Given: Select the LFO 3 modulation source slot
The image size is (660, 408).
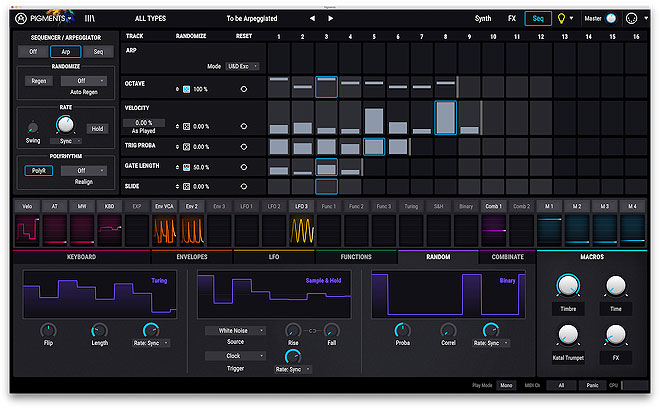Looking at the screenshot, I should [x=302, y=206].
